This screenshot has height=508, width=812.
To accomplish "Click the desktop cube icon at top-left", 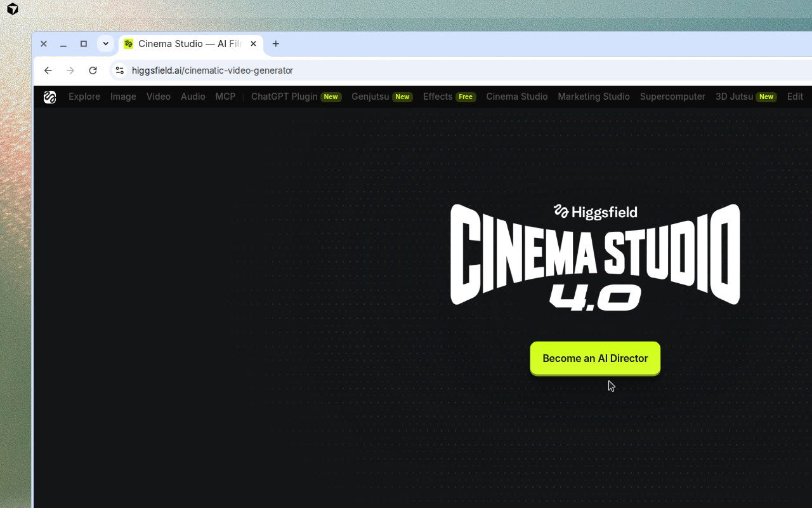I will point(12,9).
